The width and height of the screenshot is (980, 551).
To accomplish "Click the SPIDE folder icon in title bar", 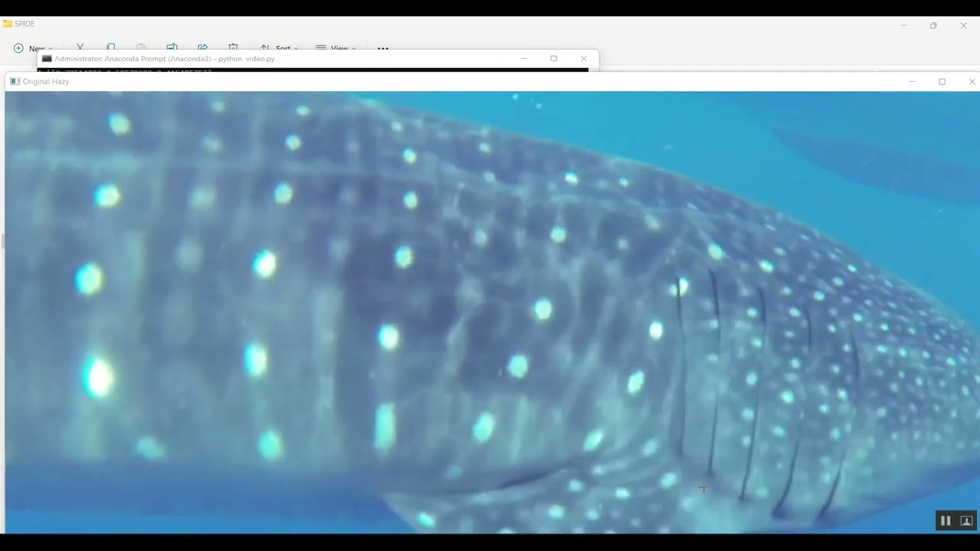I will (x=8, y=24).
